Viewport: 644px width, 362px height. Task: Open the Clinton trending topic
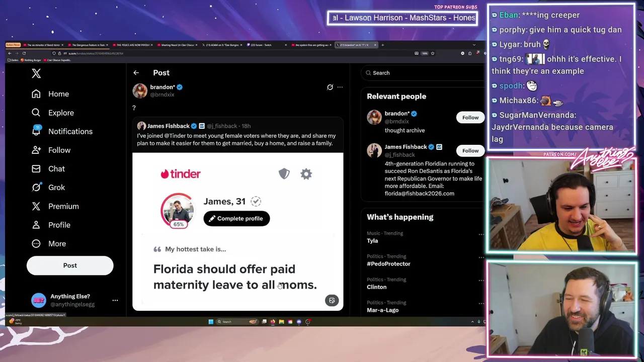pyautogui.click(x=376, y=287)
